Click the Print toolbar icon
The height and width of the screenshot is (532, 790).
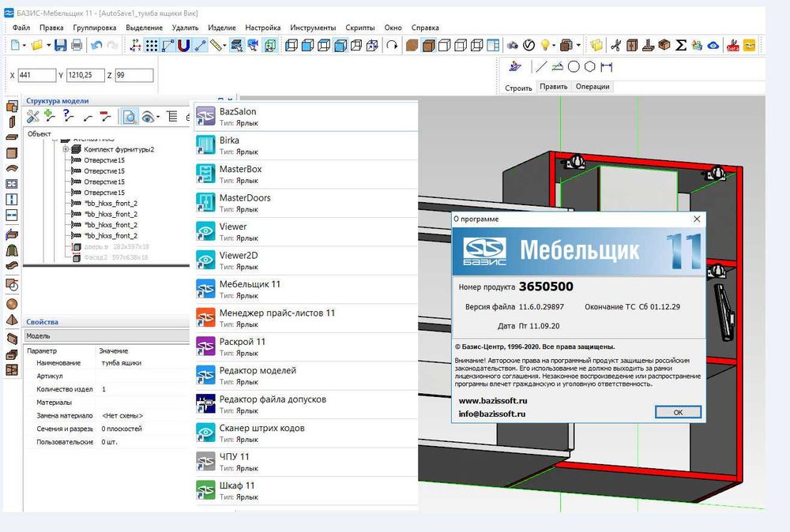click(x=77, y=45)
